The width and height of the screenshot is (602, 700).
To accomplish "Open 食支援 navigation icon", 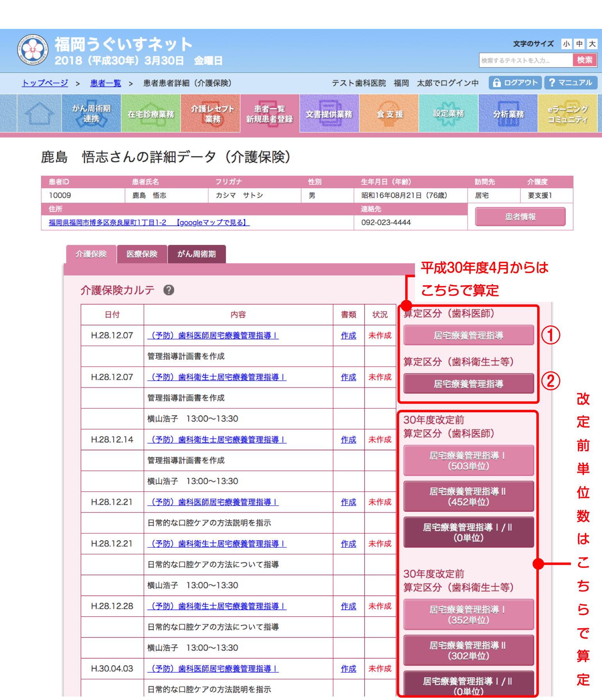I will [x=389, y=114].
